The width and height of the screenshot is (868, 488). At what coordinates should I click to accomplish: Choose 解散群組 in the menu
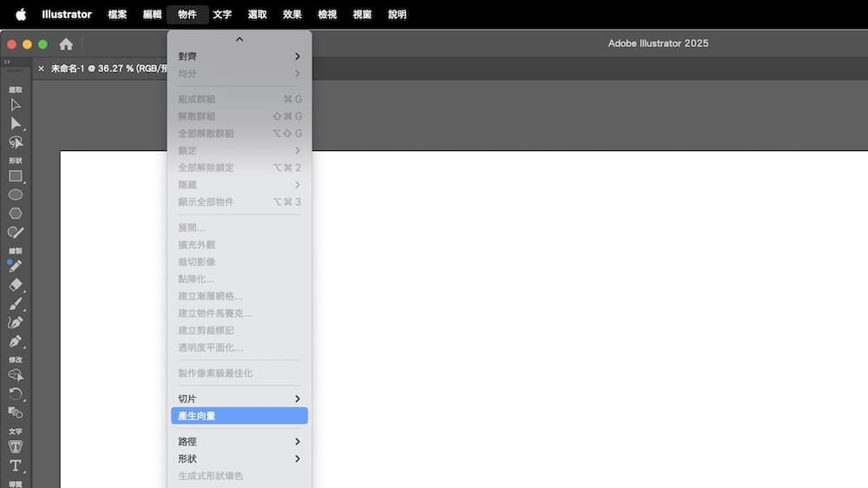click(240, 116)
